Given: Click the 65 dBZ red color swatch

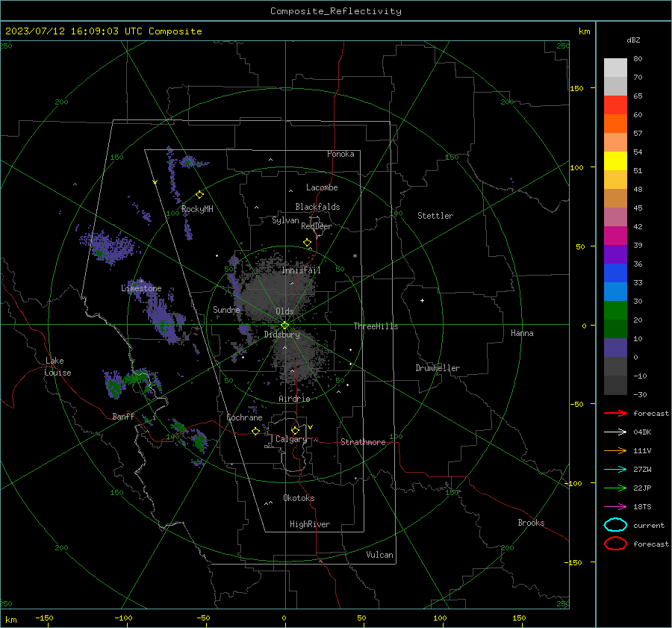Looking at the screenshot, I should click(x=615, y=105).
